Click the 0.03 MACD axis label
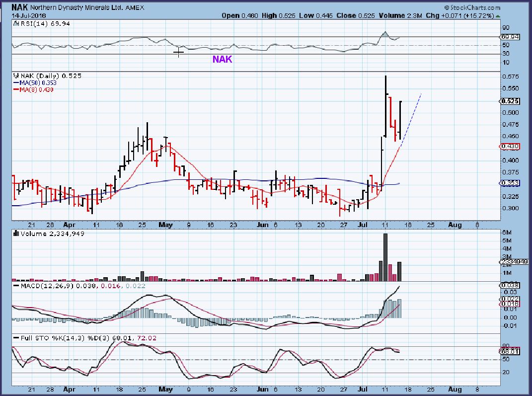 pyautogui.click(x=511, y=292)
